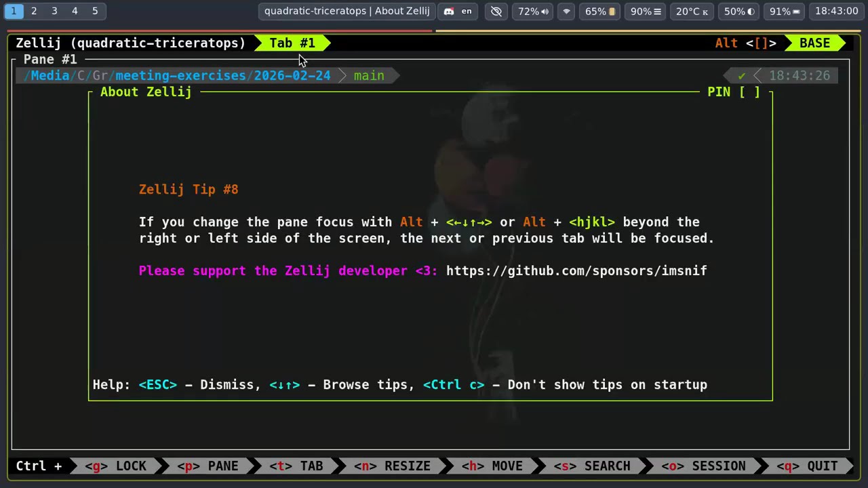Switch to workspace 1

(14, 11)
